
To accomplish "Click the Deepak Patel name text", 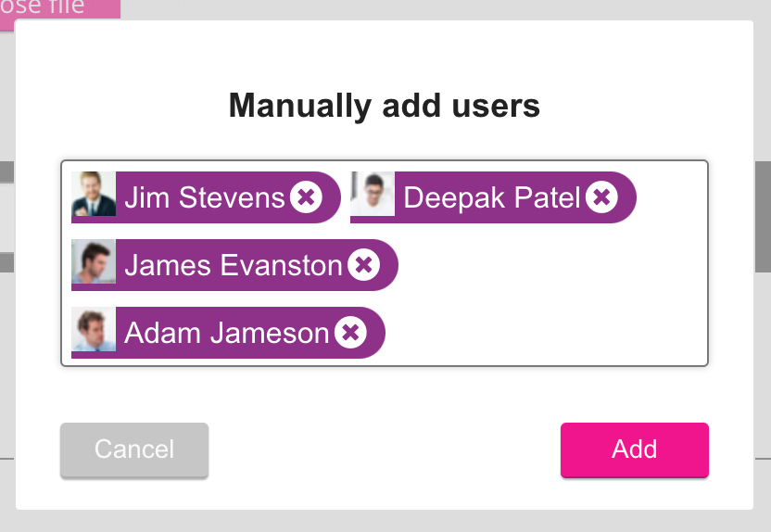I will point(491,197).
